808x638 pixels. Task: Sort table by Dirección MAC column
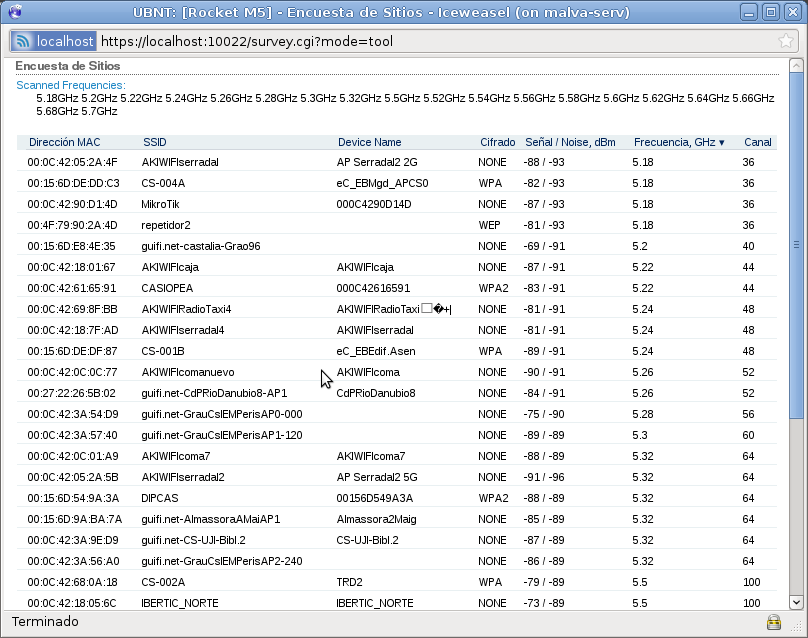[64, 142]
